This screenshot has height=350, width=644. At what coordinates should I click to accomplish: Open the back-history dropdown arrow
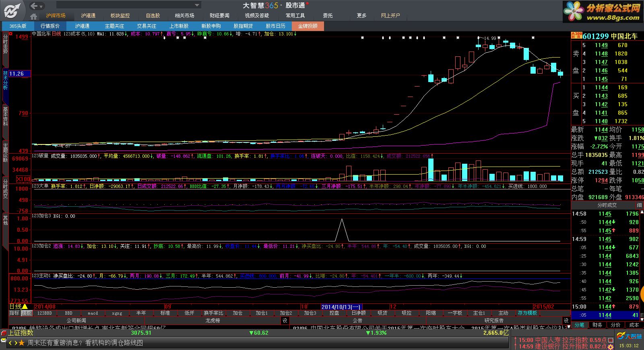[x=41, y=6]
